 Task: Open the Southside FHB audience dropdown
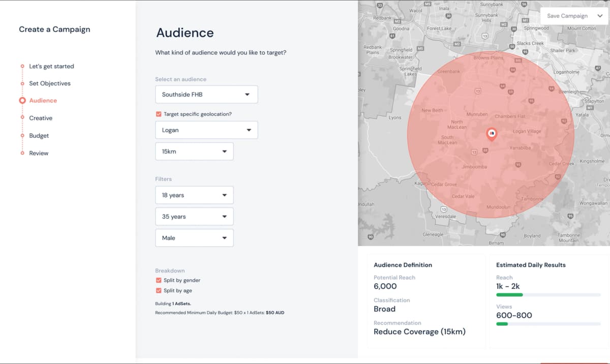(206, 95)
